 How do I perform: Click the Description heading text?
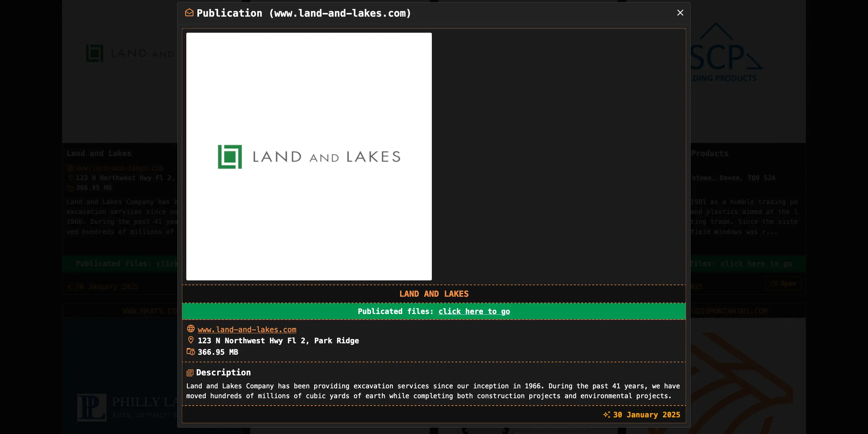point(223,372)
